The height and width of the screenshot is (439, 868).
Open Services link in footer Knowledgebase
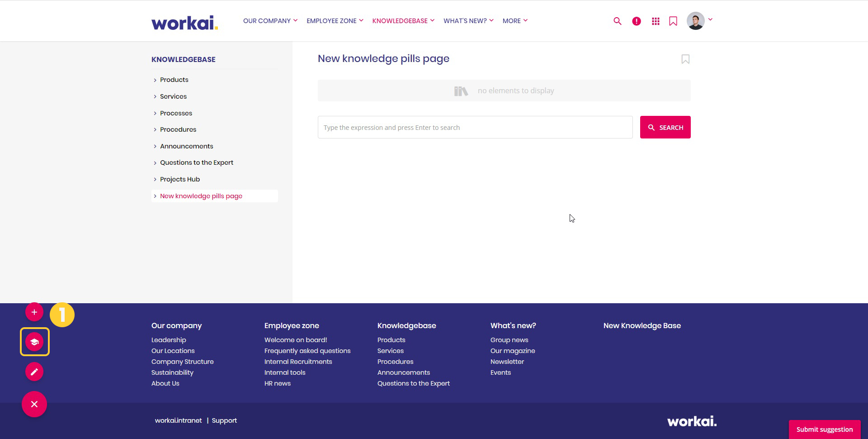coord(391,351)
